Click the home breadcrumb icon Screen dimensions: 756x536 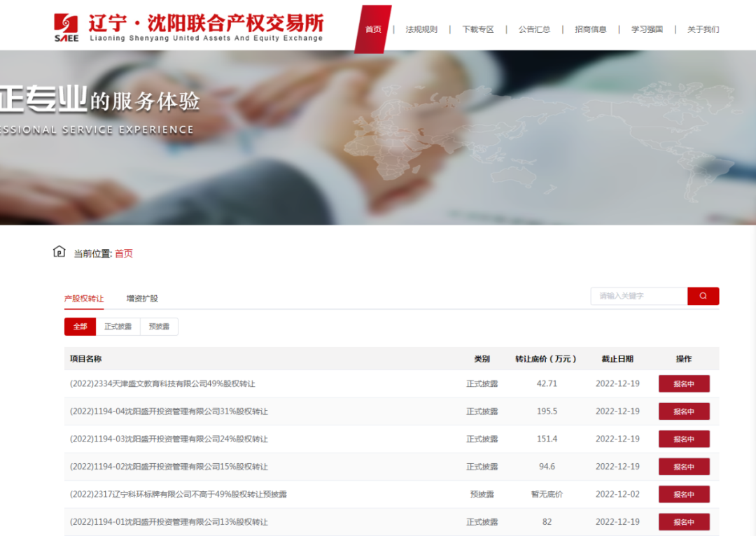click(x=59, y=252)
